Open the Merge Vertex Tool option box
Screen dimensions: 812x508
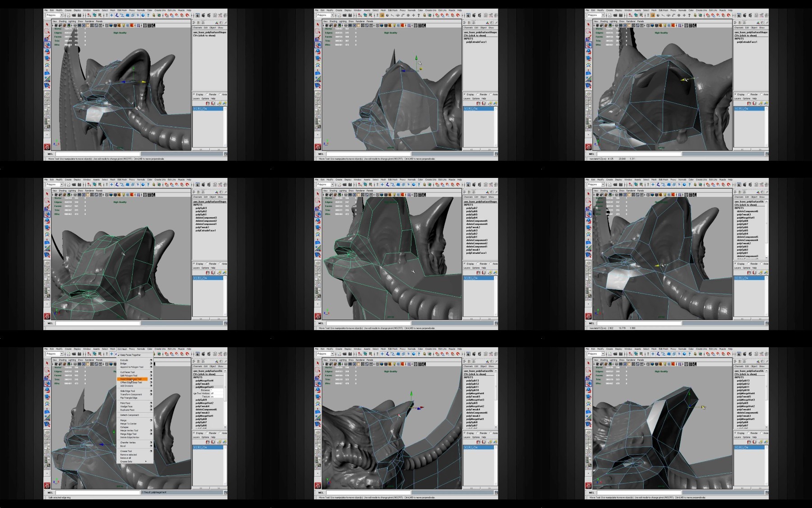click(151, 430)
